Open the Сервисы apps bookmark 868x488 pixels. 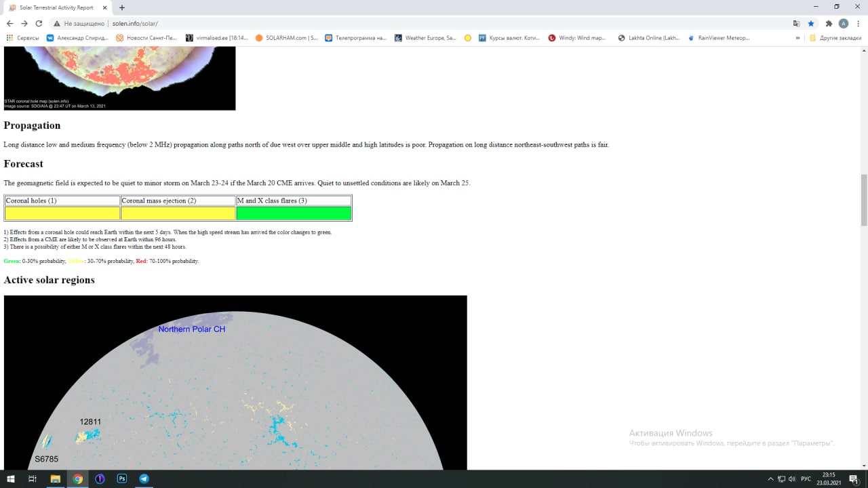tap(23, 38)
